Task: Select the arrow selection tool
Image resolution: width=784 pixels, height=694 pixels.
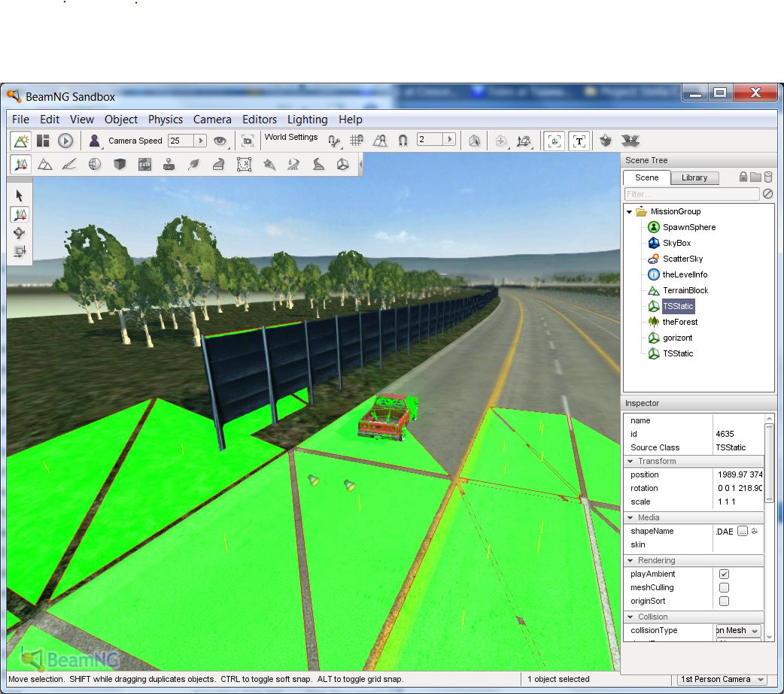Action: [20, 195]
